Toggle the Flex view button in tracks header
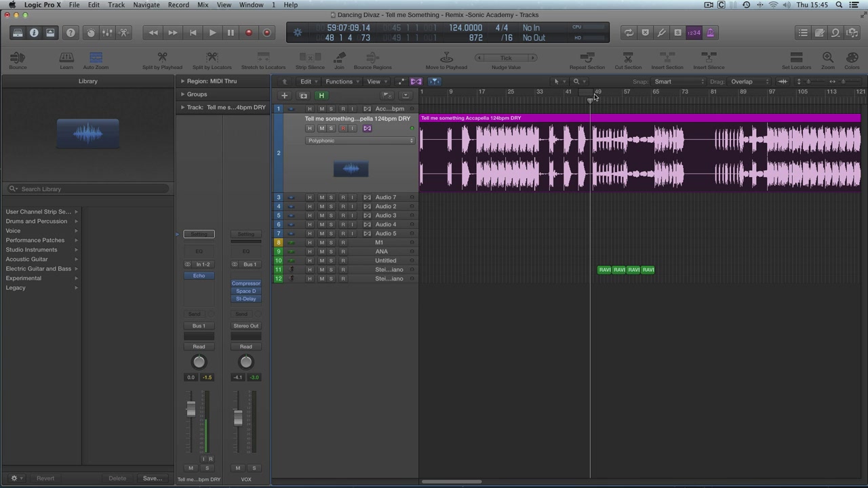Screen dimensions: 868x488 click(416, 81)
